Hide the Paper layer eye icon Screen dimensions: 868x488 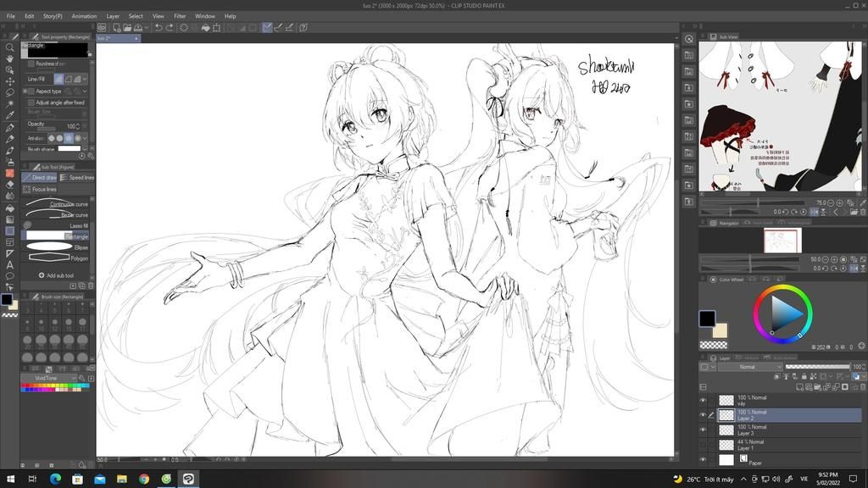click(703, 460)
